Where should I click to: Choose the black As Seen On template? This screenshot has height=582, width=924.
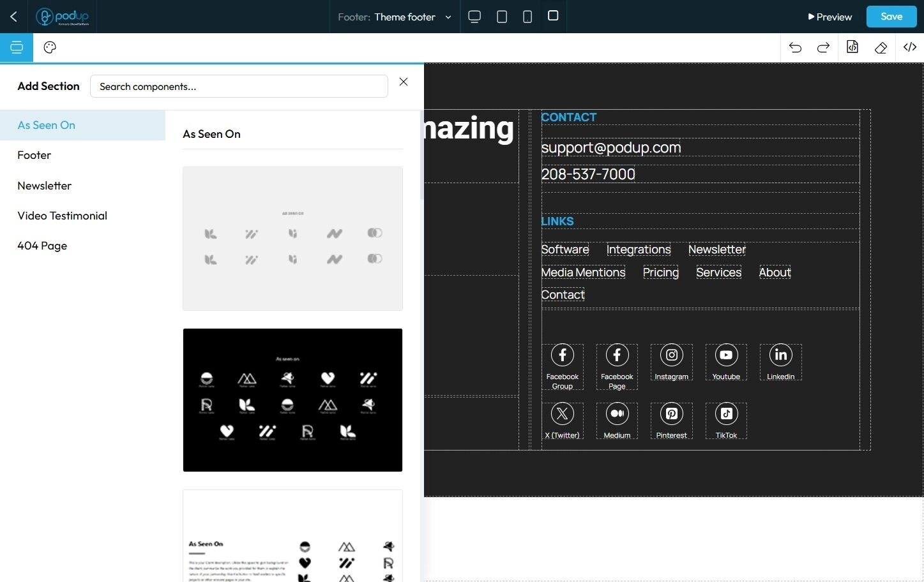click(292, 400)
